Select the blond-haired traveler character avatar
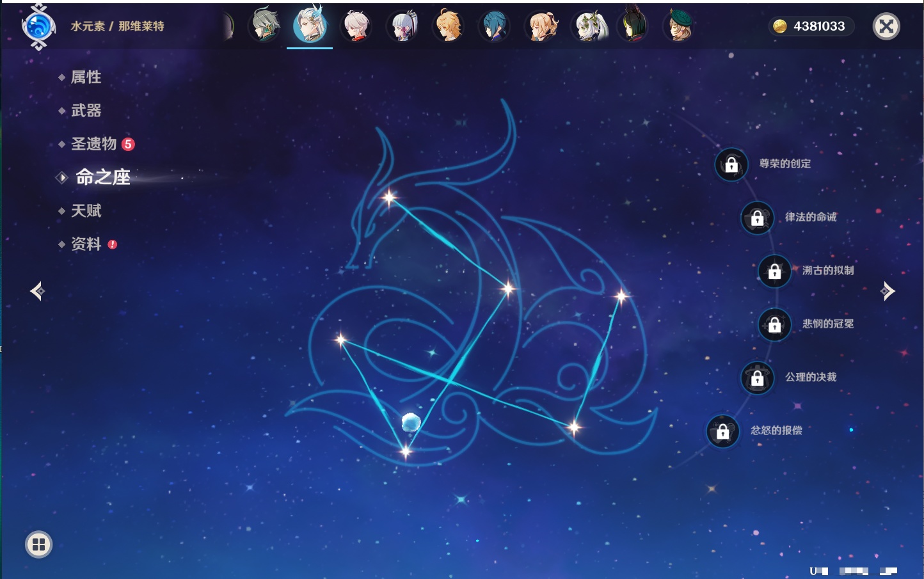 click(x=449, y=26)
